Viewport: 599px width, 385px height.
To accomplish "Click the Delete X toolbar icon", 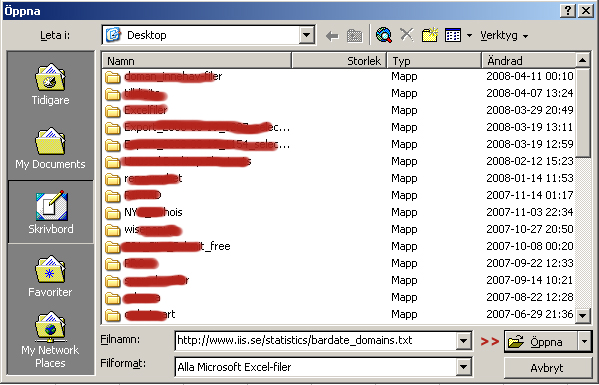I will click(x=406, y=35).
